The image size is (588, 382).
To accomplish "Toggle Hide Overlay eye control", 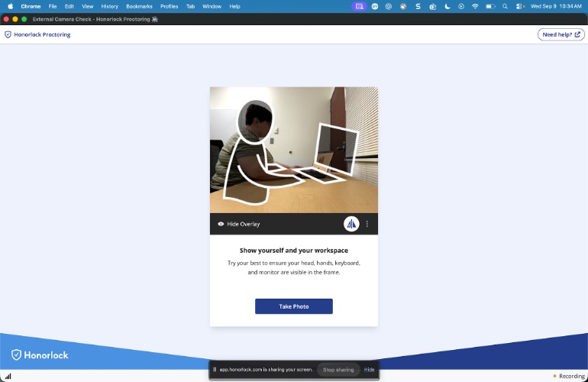I will tap(239, 224).
